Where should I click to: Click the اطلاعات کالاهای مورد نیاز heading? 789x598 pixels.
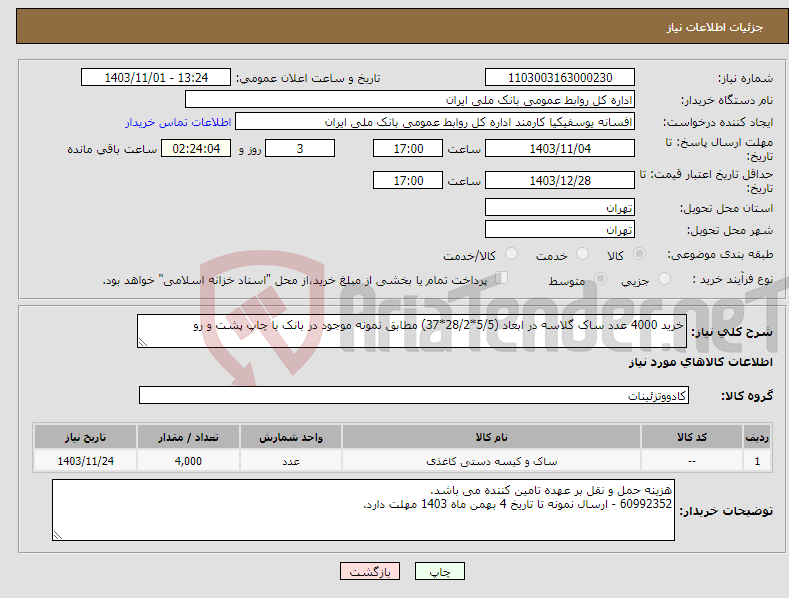700,362
